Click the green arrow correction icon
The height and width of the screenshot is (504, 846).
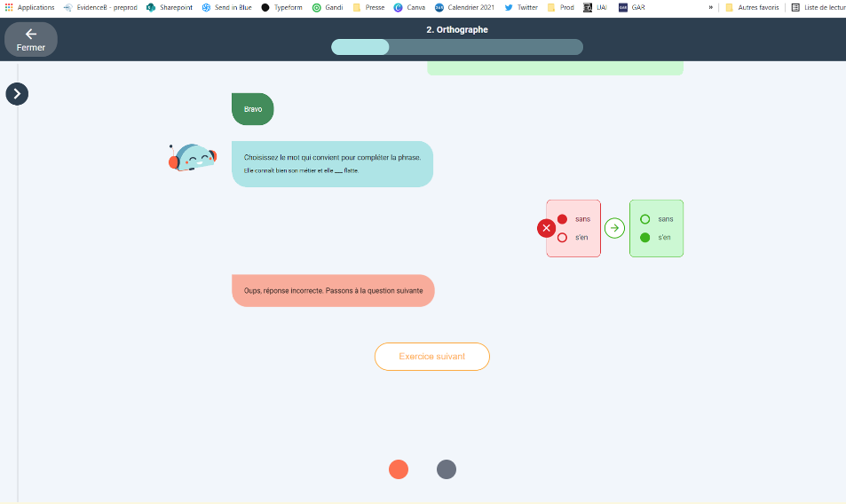[x=614, y=228]
